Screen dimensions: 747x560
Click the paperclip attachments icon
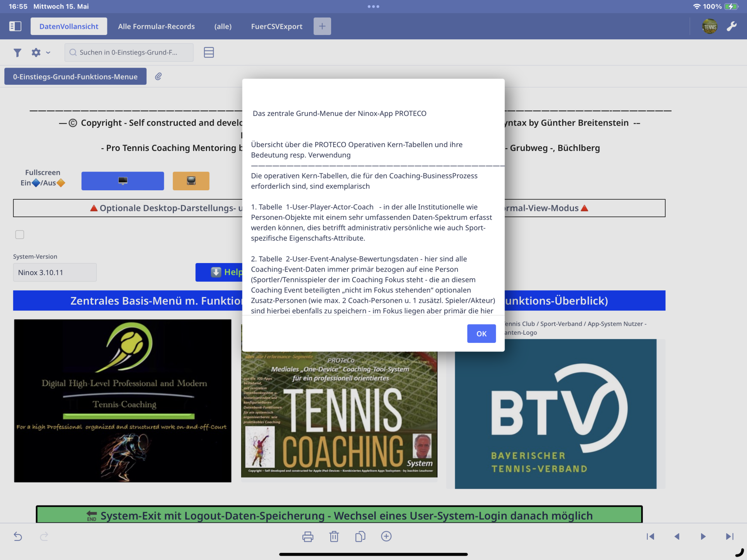[x=158, y=77]
